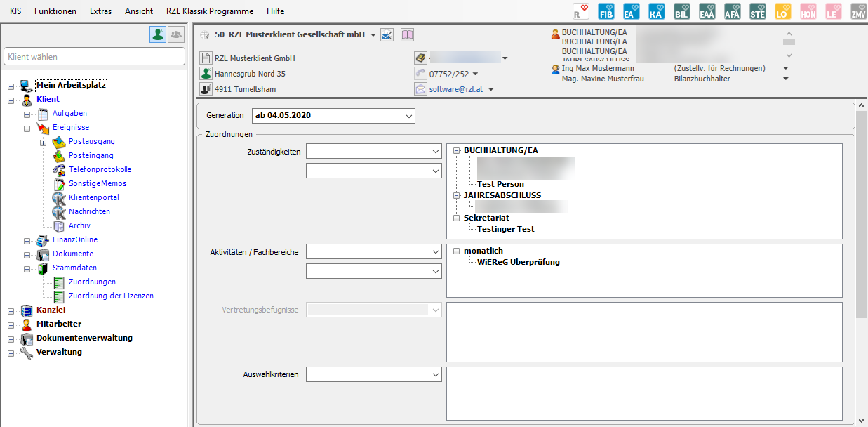Click the Klient wählen search field
868x427 pixels.
(94, 56)
